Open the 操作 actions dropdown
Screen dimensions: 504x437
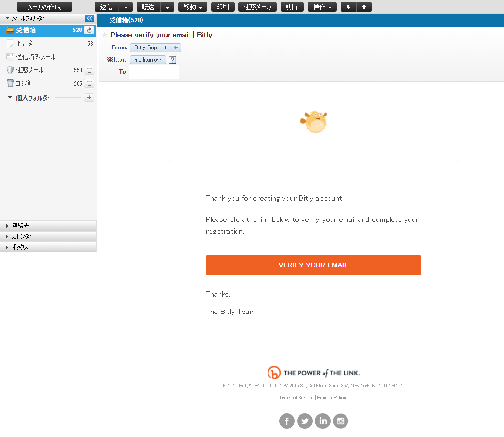tap(322, 7)
